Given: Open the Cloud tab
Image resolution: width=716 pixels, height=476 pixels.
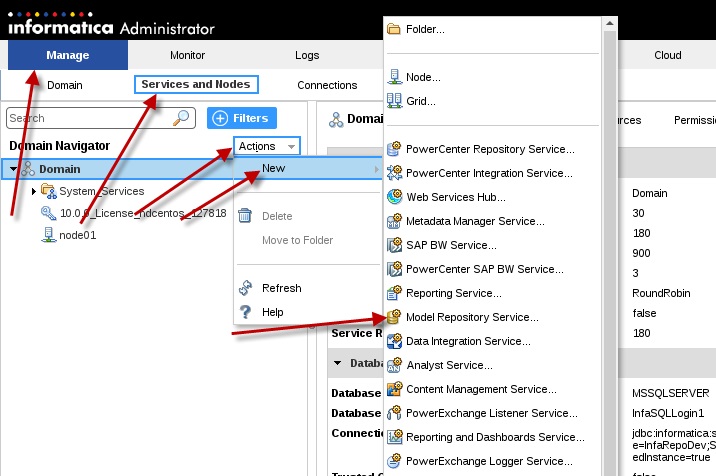Looking at the screenshot, I should [668, 55].
